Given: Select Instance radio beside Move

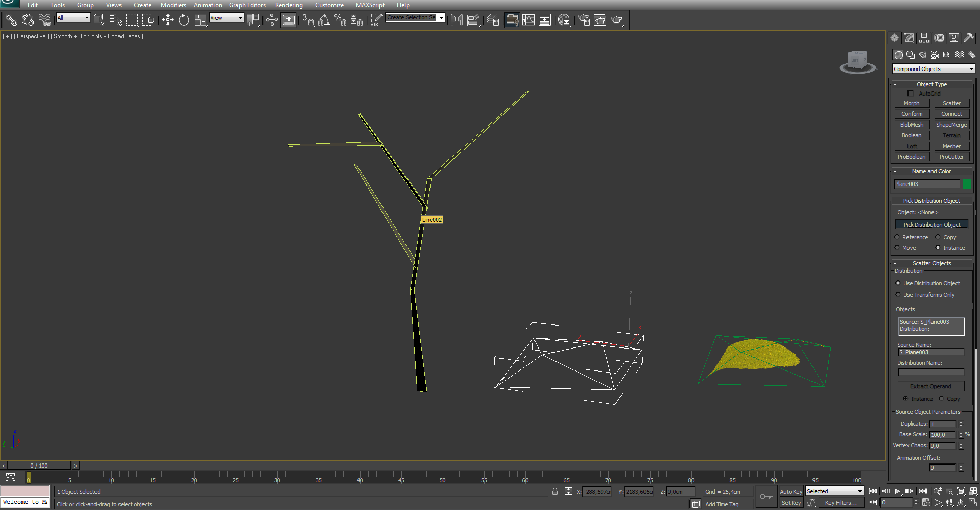Looking at the screenshot, I should point(938,248).
